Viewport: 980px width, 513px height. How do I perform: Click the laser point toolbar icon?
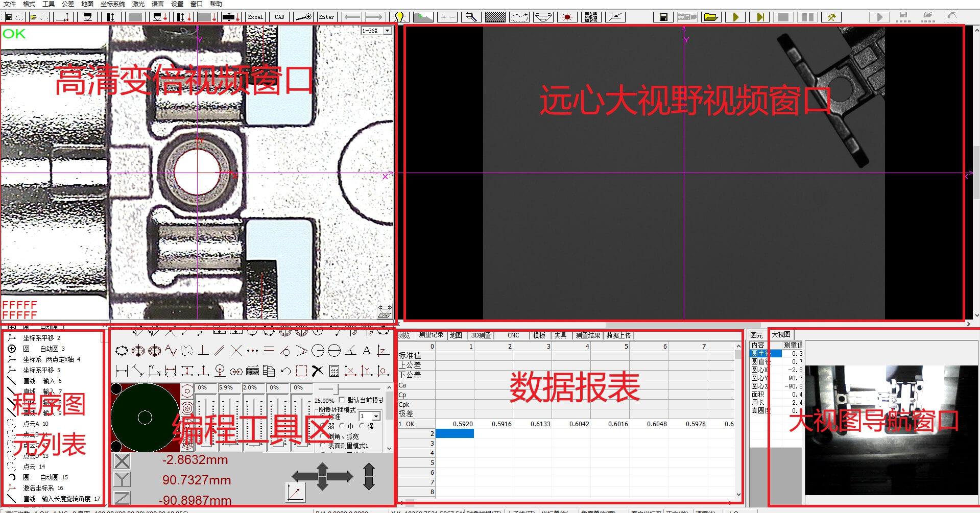(567, 17)
